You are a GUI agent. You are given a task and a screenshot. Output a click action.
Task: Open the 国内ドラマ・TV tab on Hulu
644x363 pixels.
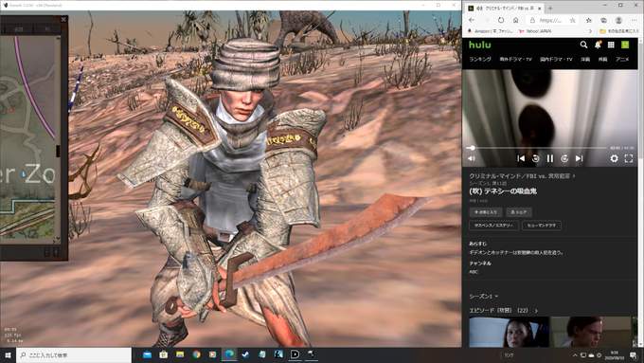pyautogui.click(x=556, y=59)
